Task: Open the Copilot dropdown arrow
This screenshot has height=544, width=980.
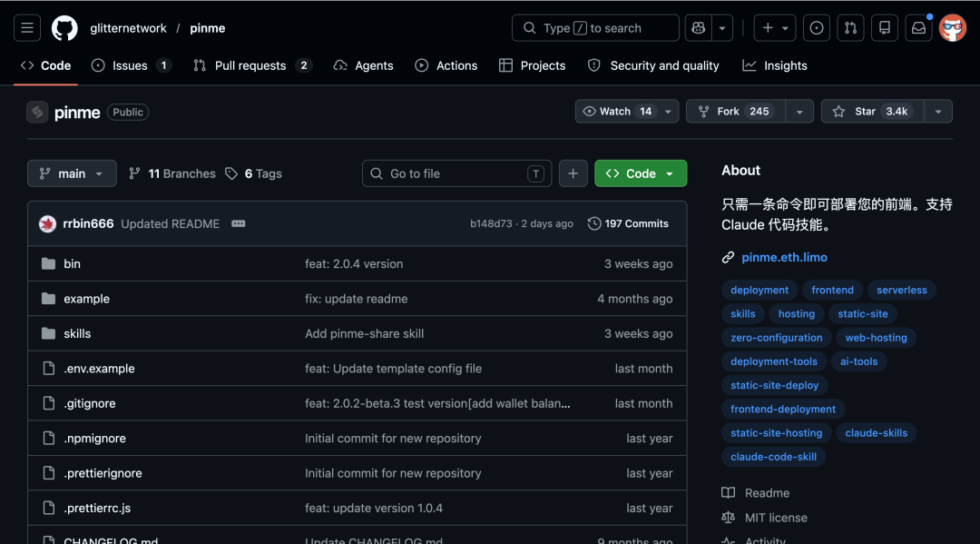Action: tap(722, 28)
